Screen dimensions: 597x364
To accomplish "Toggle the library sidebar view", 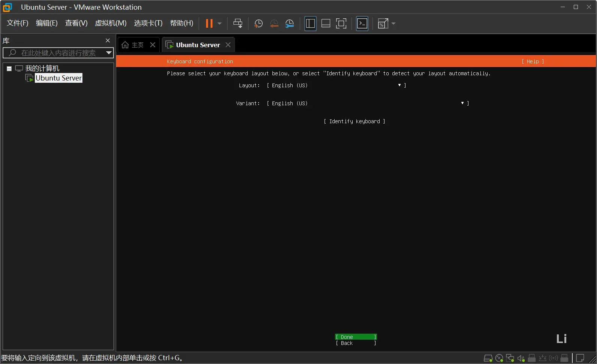I will tap(310, 24).
